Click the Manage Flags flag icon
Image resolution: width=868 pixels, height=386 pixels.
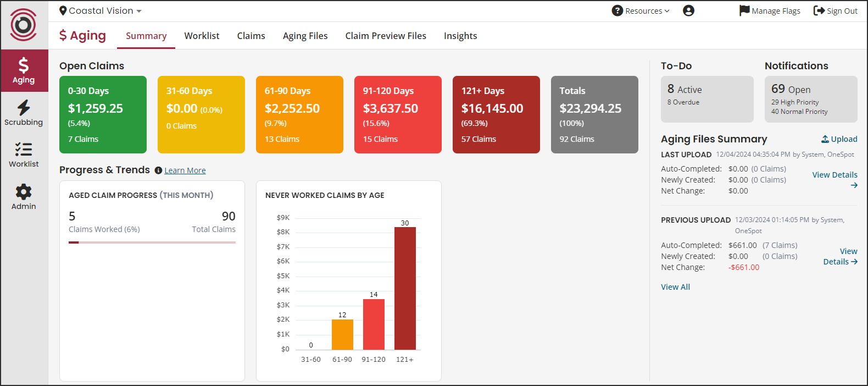coord(744,10)
